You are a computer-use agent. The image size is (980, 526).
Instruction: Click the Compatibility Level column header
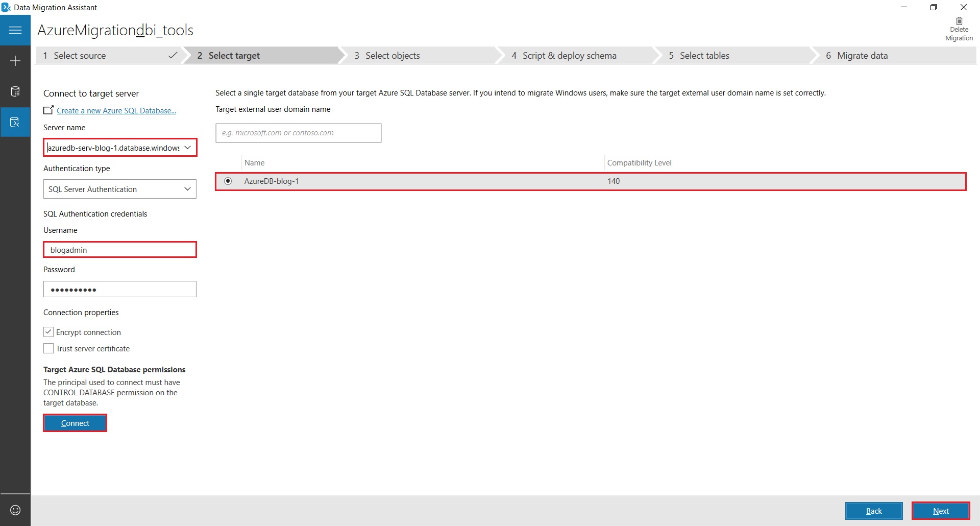coord(639,162)
